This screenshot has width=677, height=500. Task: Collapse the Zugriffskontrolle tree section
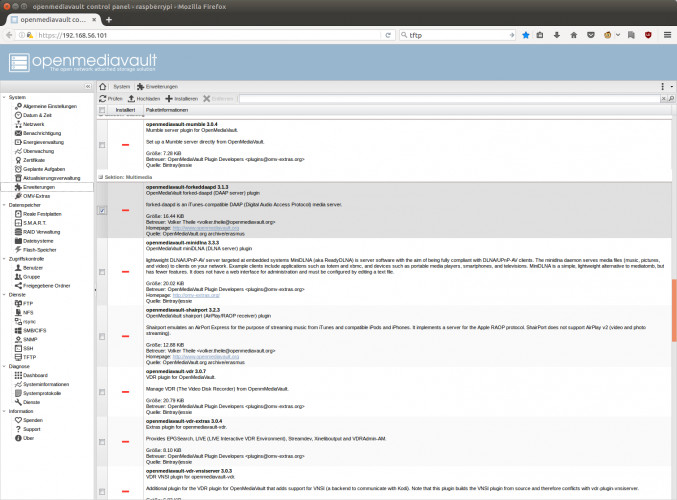click(4, 259)
